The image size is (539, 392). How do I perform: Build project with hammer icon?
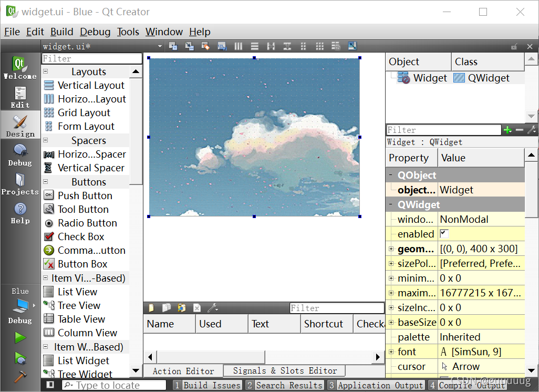20,377
